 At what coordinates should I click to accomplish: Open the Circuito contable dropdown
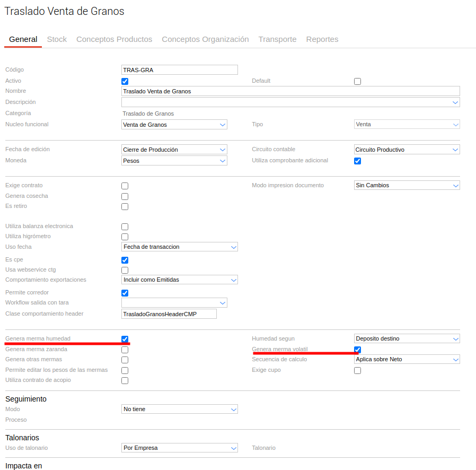(407, 150)
